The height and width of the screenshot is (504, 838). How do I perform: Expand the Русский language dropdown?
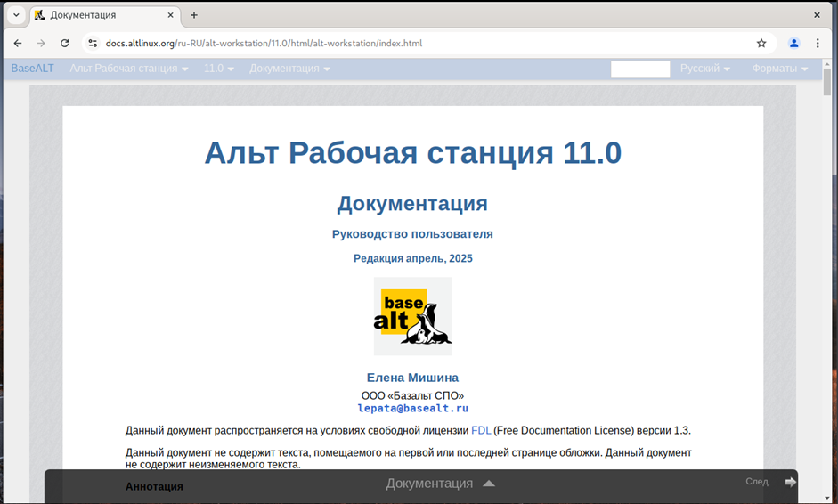(x=704, y=69)
